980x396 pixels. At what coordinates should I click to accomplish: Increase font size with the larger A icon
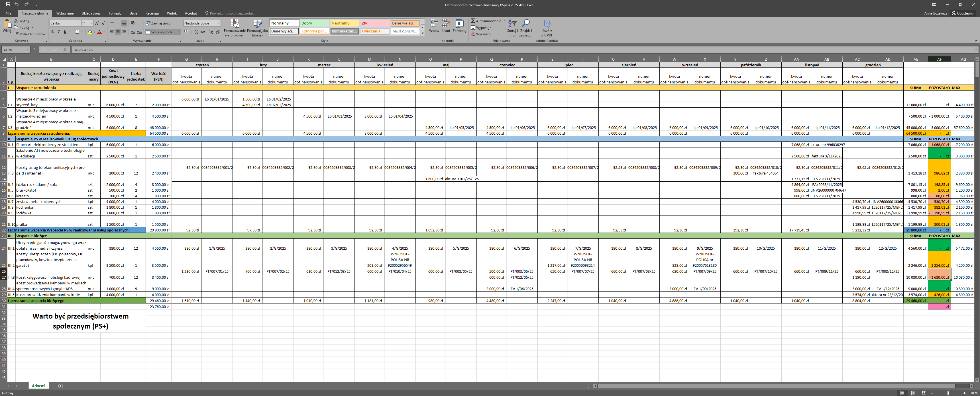coord(97,23)
